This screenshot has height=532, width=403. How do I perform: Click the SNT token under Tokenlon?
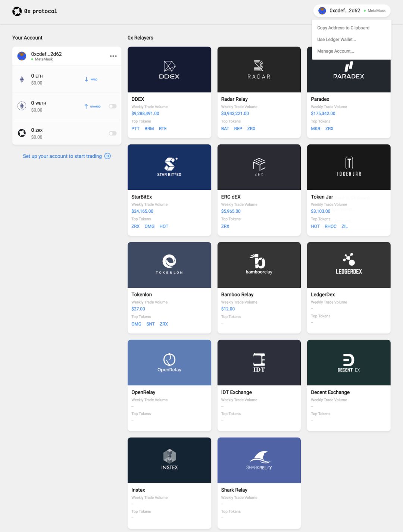pyautogui.click(x=150, y=324)
